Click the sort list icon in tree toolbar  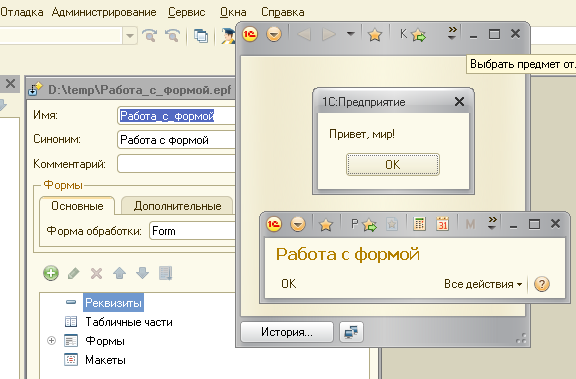pyautogui.click(x=165, y=273)
